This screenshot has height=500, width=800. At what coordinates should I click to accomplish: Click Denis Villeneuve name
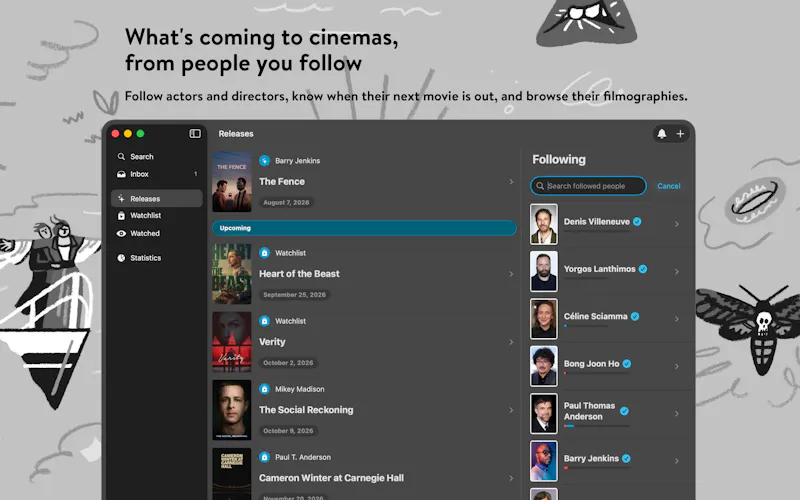coord(596,221)
